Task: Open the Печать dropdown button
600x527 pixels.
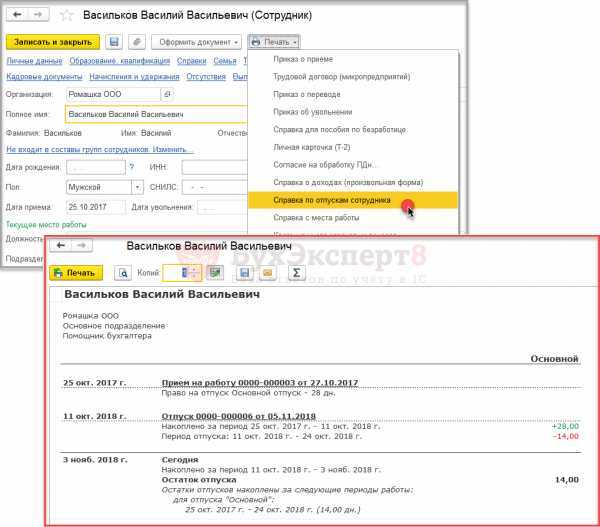Action: [274, 42]
